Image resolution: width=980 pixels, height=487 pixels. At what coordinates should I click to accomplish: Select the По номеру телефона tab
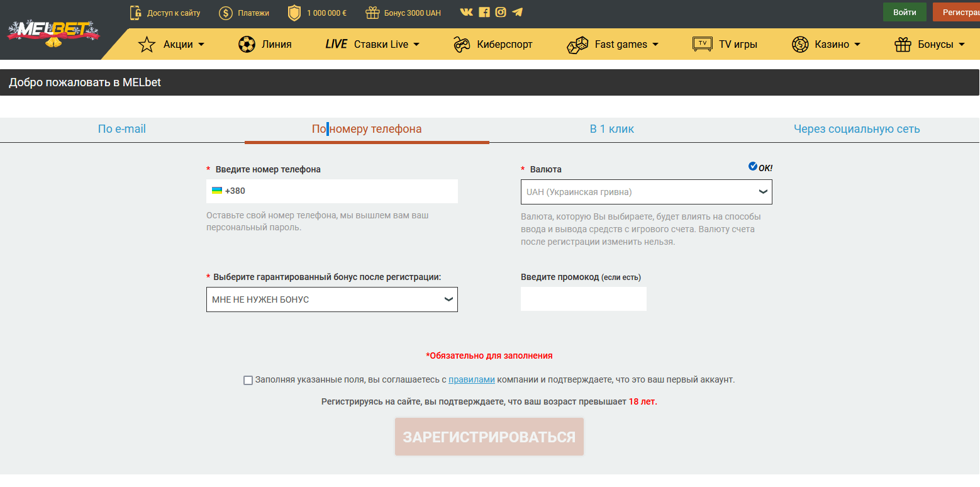point(367,129)
